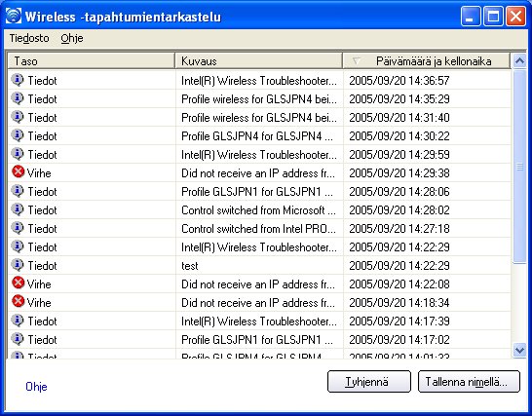Select 'Profile wireless for GLSJPN4' at 14:31:40
The height and width of the screenshot is (416, 532).
coord(259,118)
